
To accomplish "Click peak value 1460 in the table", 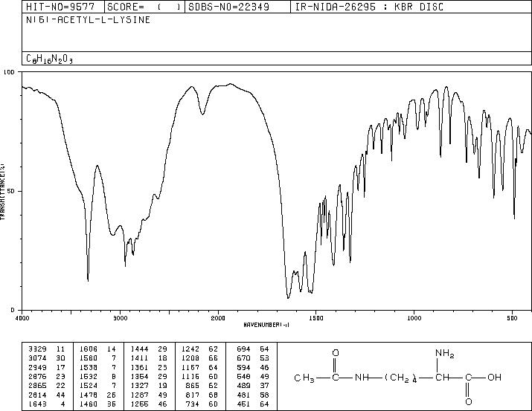I will (89, 404).
